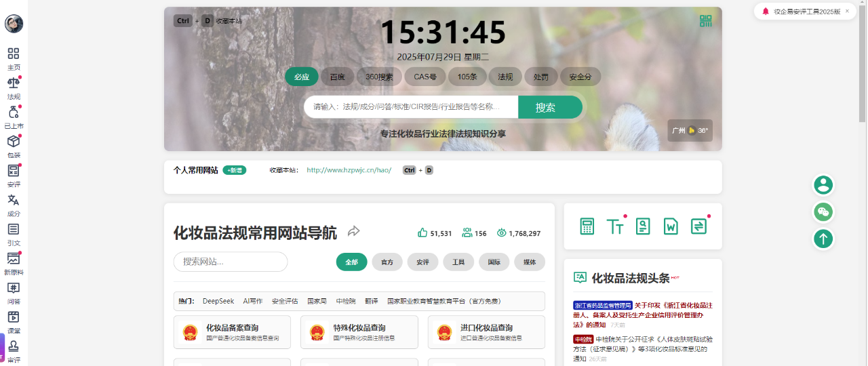
Task: Select the 处罚 search tab
Action: pyautogui.click(x=541, y=77)
